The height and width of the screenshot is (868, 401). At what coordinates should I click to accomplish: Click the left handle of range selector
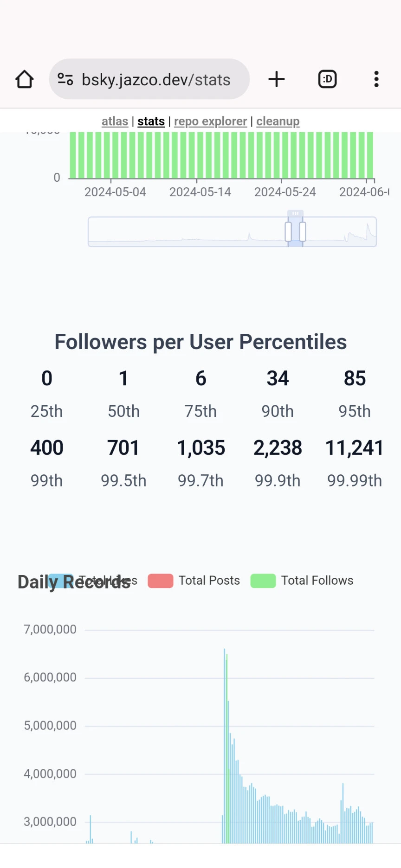(x=288, y=231)
